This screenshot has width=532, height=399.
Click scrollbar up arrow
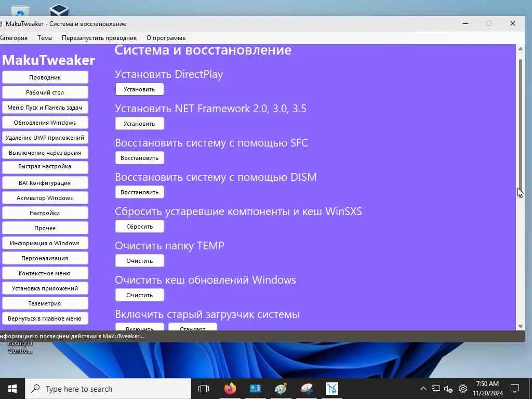(521, 49)
